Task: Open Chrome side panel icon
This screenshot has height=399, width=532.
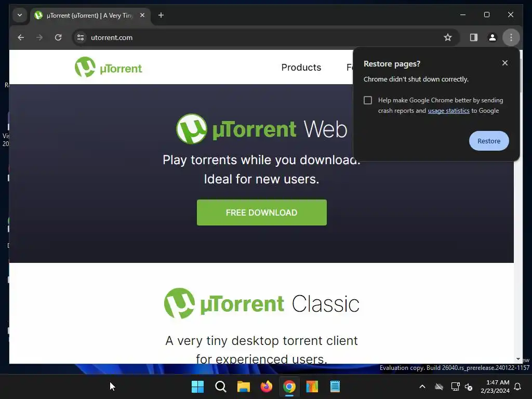Action: pyautogui.click(x=474, y=37)
